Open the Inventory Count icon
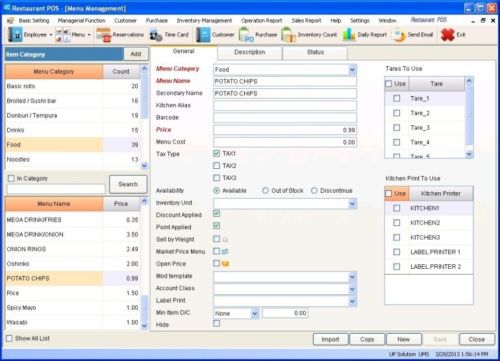Screen dimensions: 500x361 [289, 35]
